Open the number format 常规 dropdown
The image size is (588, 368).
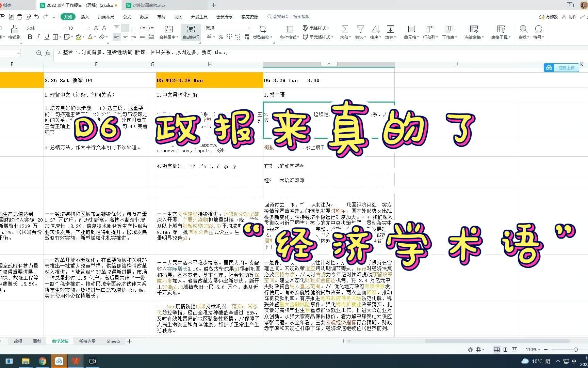pyautogui.click(x=249, y=28)
